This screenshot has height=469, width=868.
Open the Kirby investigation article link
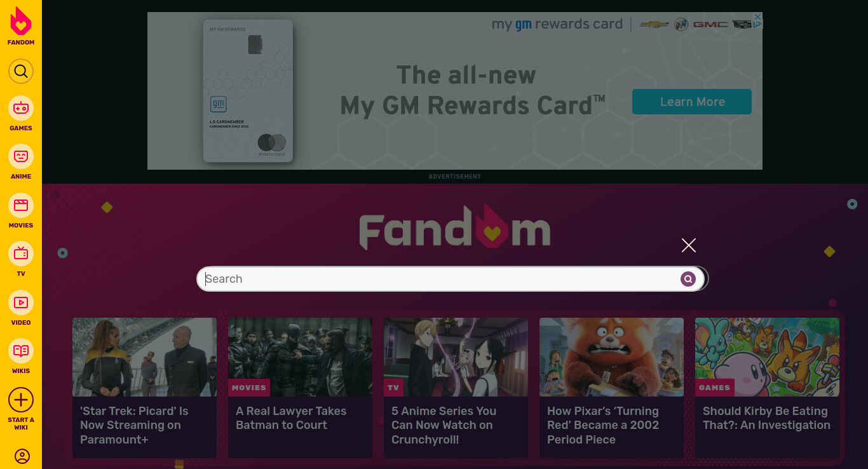pyautogui.click(x=766, y=418)
